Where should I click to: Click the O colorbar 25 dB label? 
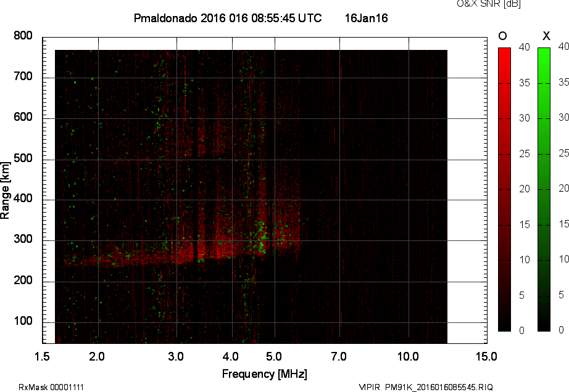click(525, 153)
